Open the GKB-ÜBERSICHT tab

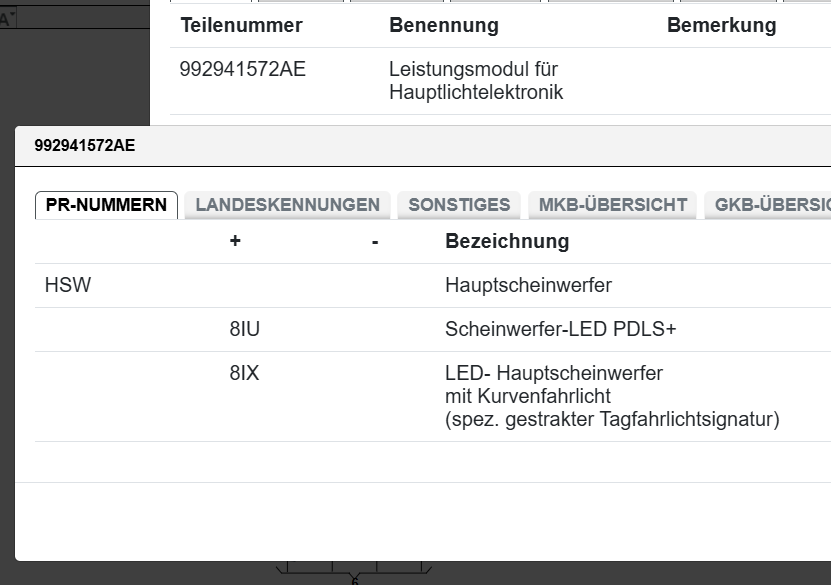[770, 204]
